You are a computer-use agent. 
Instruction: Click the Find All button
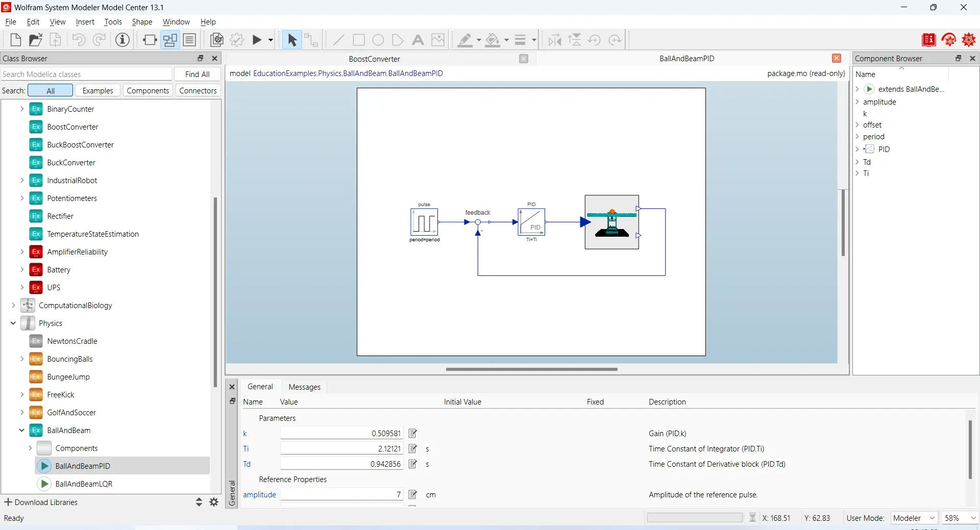click(197, 74)
